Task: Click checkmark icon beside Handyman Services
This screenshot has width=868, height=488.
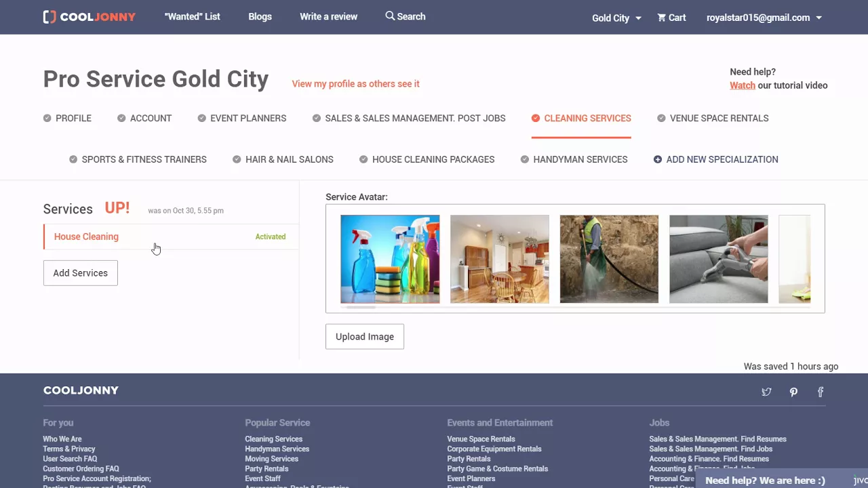Action: tap(525, 159)
